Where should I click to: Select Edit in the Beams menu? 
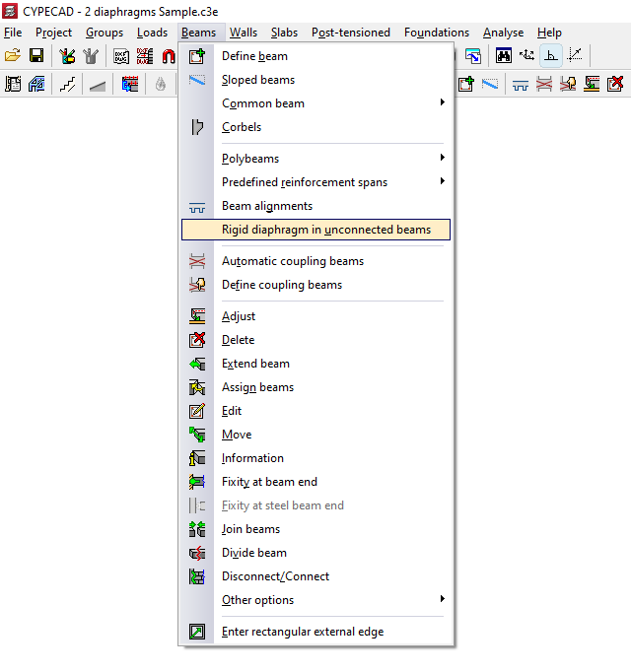point(315,411)
